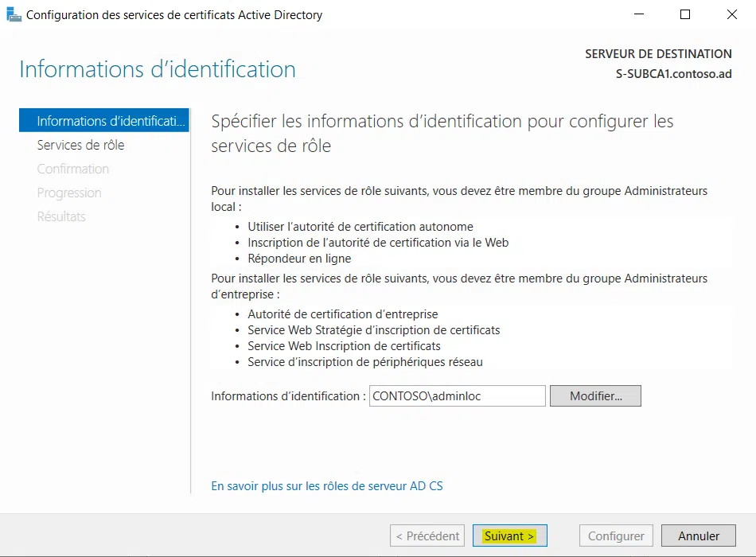756x557 pixels.
Task: Open Modifier to change credentials
Action: point(595,395)
